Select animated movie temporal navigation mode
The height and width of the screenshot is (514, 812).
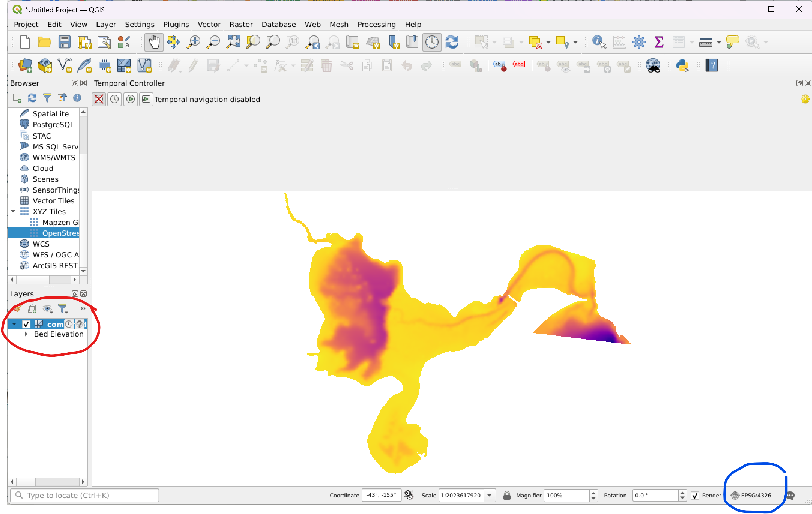tap(146, 99)
